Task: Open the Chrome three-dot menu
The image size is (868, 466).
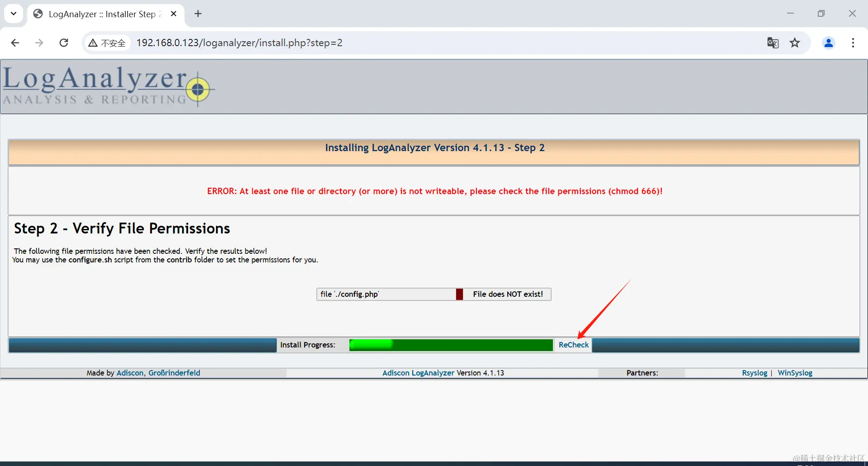Action: [x=853, y=43]
